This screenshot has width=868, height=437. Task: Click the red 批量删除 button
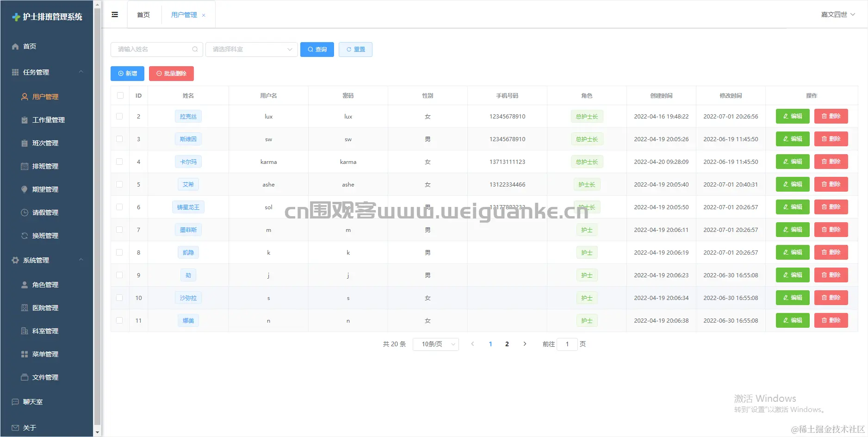pos(171,74)
